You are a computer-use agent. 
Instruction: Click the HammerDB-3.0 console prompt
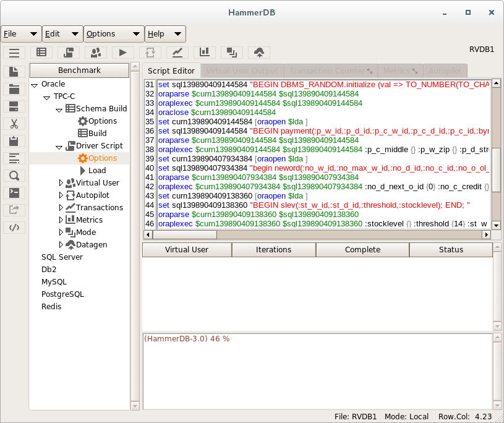coord(187,339)
